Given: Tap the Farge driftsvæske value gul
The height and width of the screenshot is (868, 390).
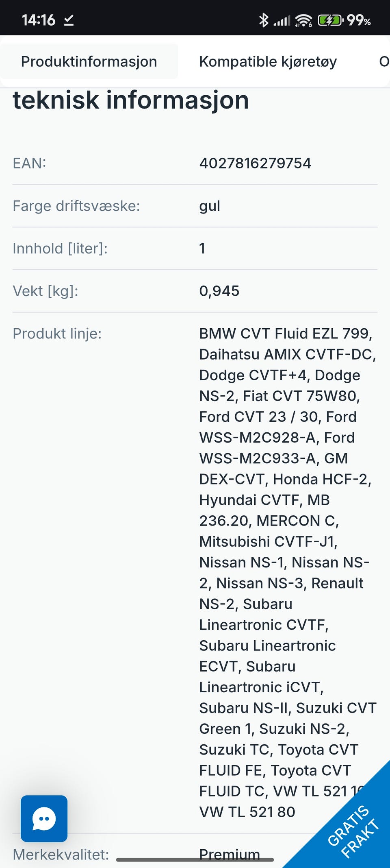Looking at the screenshot, I should click(x=209, y=206).
